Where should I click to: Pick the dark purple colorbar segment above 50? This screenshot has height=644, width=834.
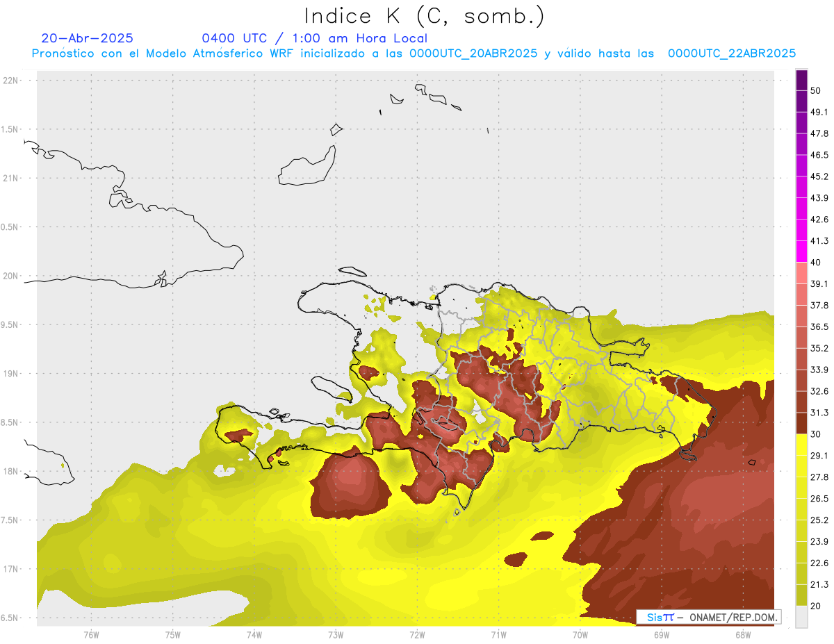coord(802,80)
